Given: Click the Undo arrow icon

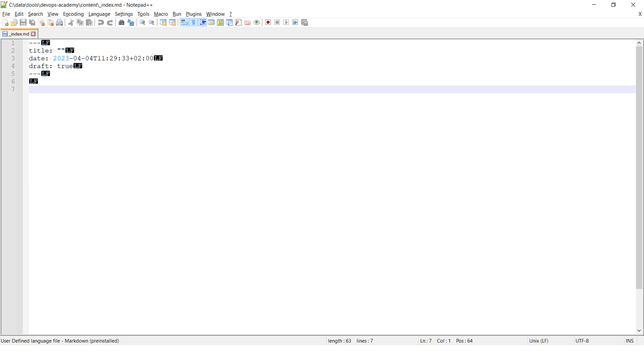Looking at the screenshot, I should coord(101,23).
